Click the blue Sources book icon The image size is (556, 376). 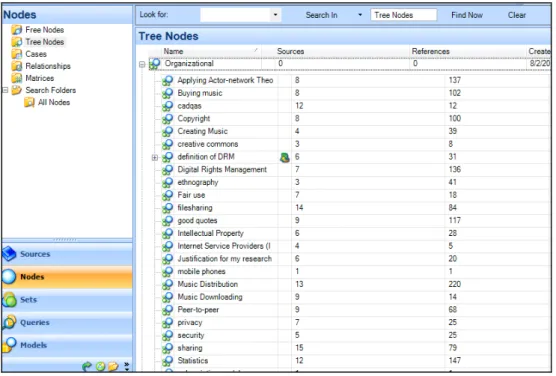tap(9, 254)
